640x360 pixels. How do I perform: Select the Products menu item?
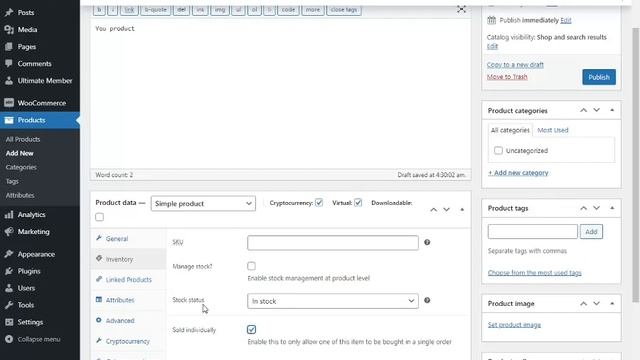pyautogui.click(x=40, y=120)
